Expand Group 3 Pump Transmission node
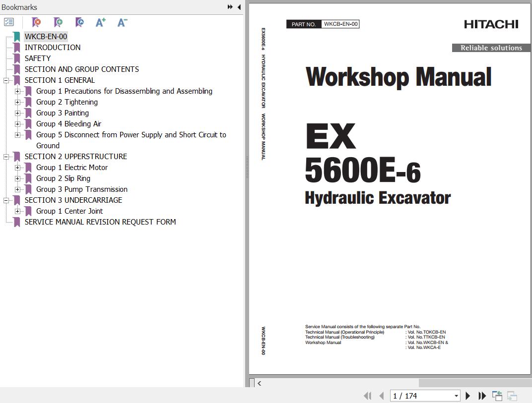 pos(17,189)
